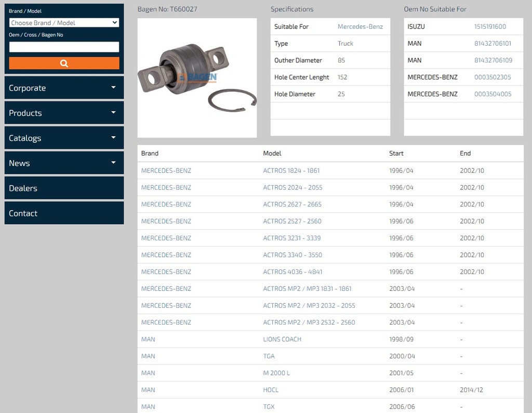The width and height of the screenshot is (532, 413).
Task: Click the Mercedes-Benz Suitable For link
Action: tap(360, 27)
